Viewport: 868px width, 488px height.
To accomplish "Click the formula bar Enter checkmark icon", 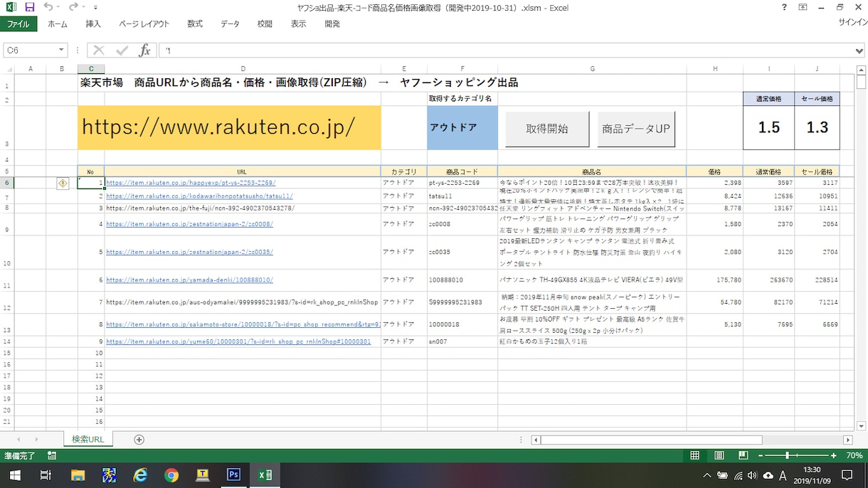I will coord(122,51).
